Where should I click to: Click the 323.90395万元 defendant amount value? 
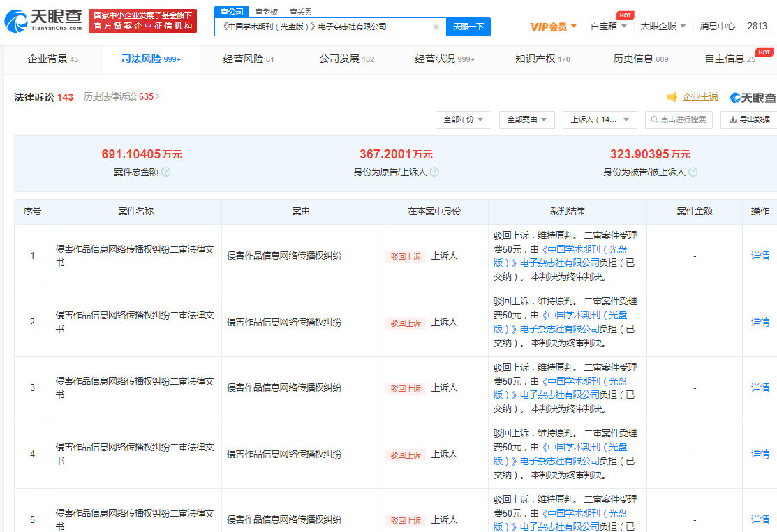[x=650, y=154]
